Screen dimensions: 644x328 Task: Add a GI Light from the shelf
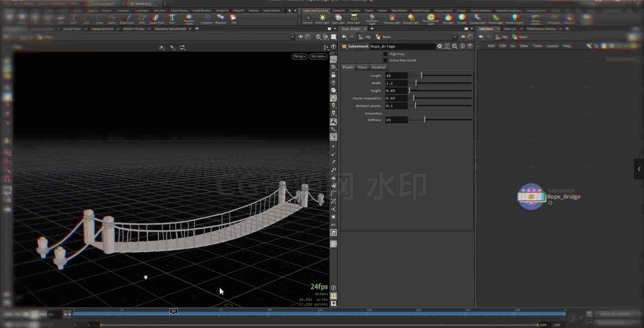461,19
